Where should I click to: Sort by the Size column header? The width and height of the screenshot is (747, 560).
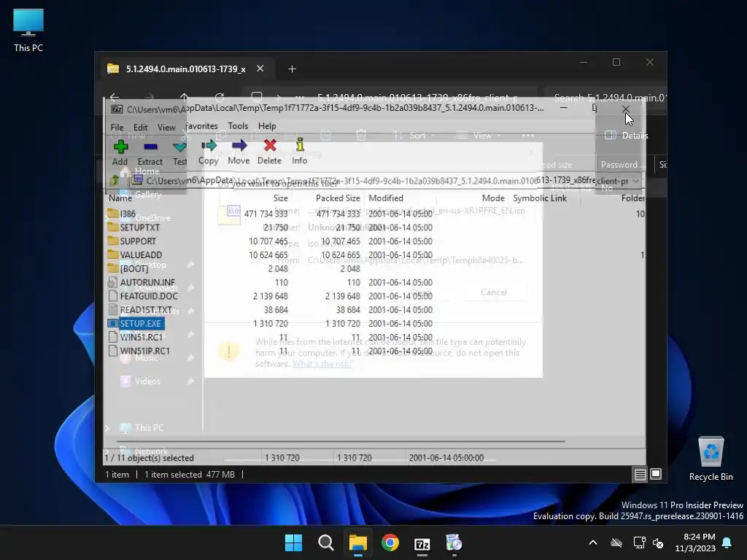pyautogui.click(x=280, y=198)
